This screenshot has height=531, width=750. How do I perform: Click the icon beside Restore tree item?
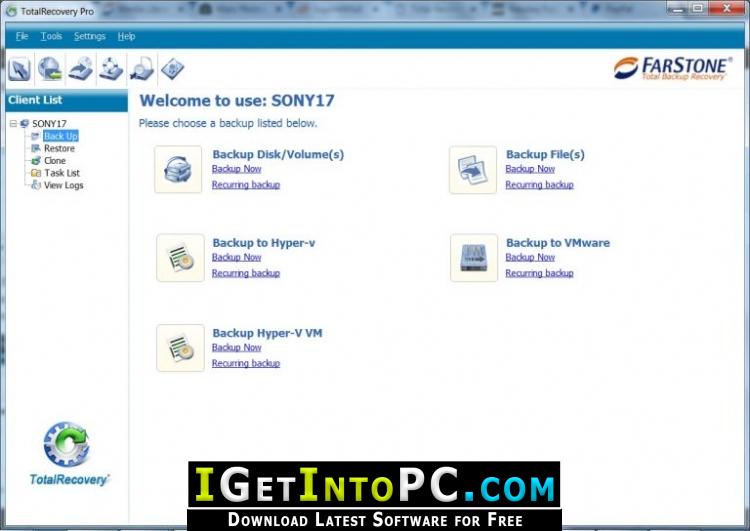(35, 148)
